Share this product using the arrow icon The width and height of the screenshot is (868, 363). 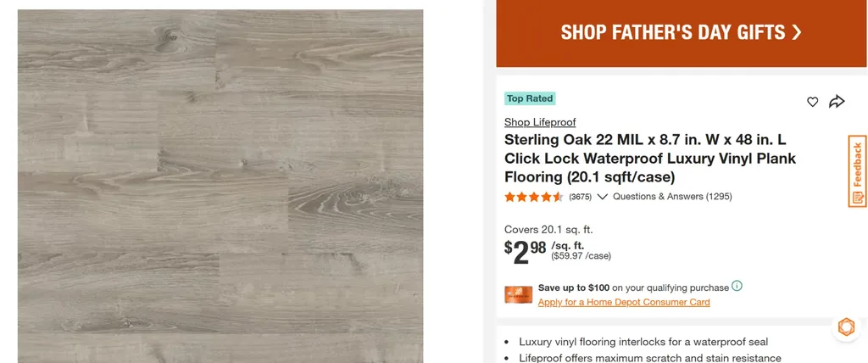(x=837, y=102)
